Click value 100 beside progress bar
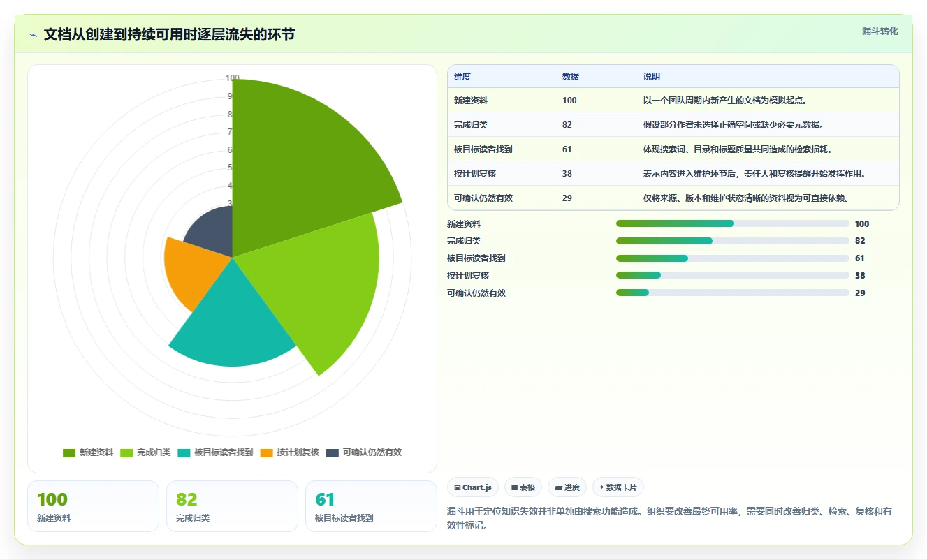This screenshot has width=927, height=560. click(862, 224)
